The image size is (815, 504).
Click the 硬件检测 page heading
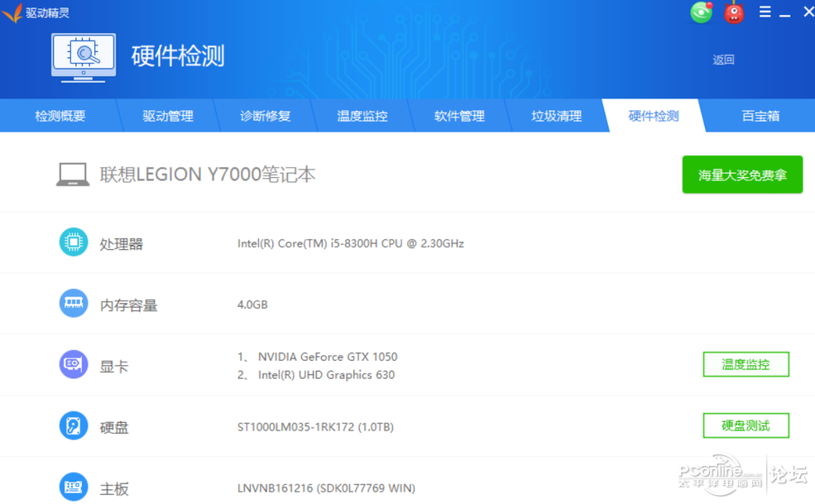(178, 55)
